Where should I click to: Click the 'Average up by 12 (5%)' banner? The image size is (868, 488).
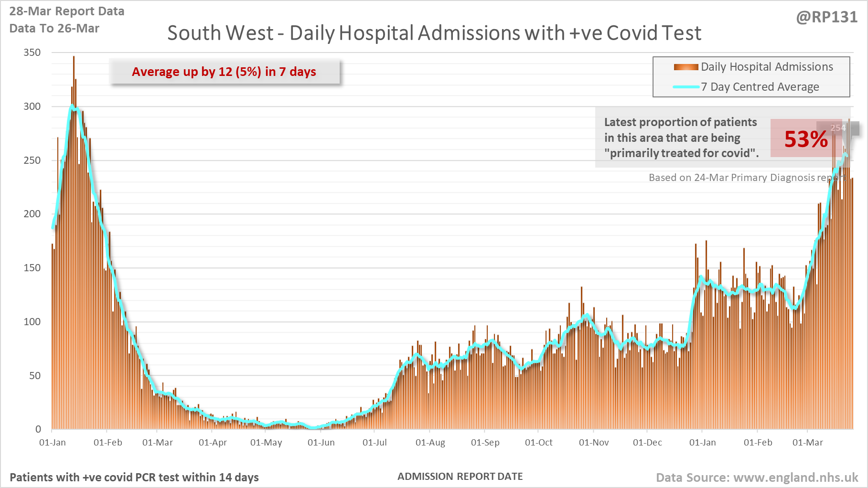coord(224,72)
